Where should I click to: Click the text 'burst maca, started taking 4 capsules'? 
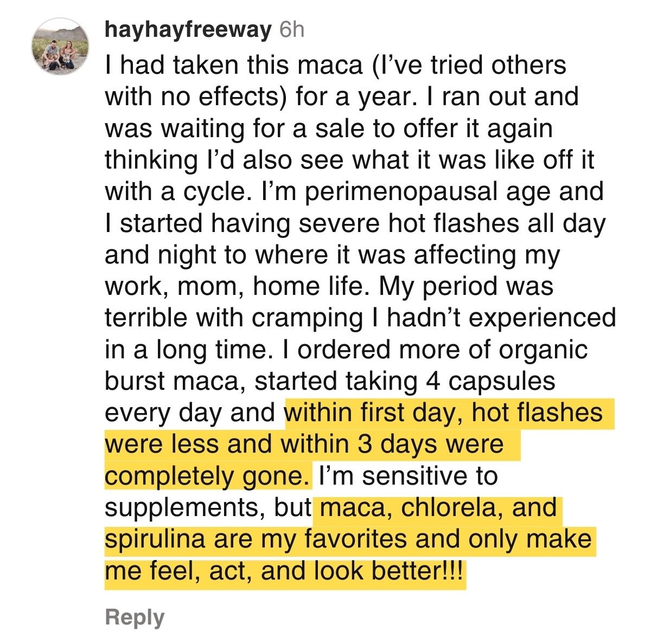(x=330, y=382)
